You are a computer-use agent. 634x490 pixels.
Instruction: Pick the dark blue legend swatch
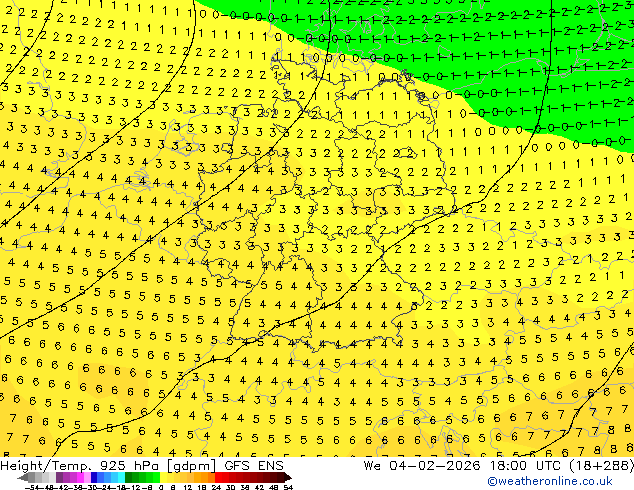[x=94, y=478]
